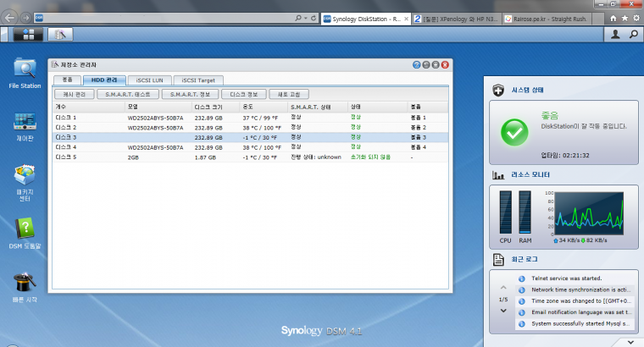Sort by the 온도 column header
Viewport: 644px width, 347px height.
click(x=264, y=107)
